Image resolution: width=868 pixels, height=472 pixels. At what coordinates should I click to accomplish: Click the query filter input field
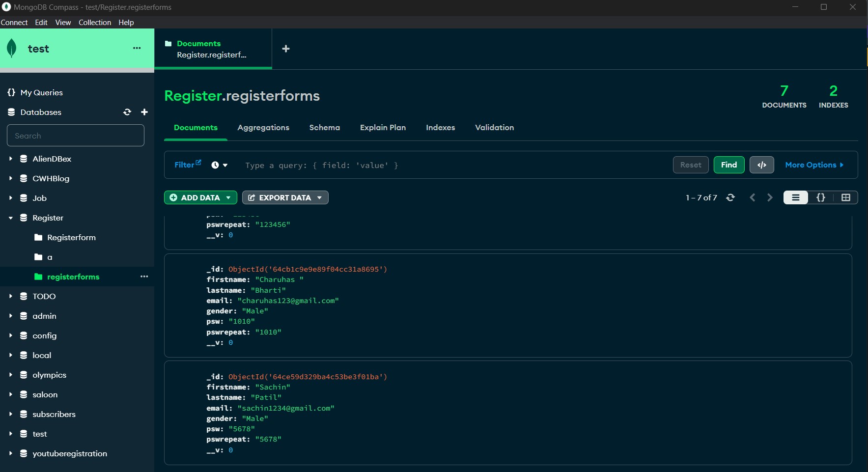point(454,165)
